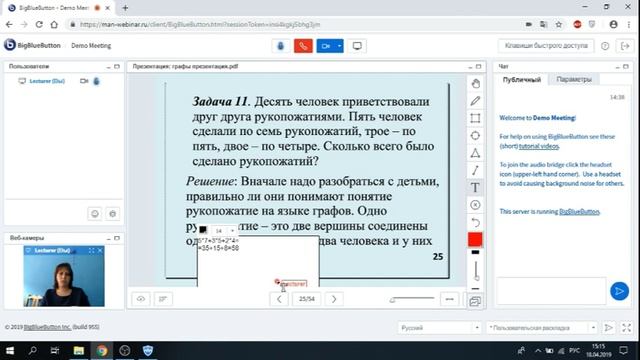Image resolution: width=640 pixels, height=360 pixels.
Task: Select the Rectangle shape tool
Action: click(x=475, y=118)
